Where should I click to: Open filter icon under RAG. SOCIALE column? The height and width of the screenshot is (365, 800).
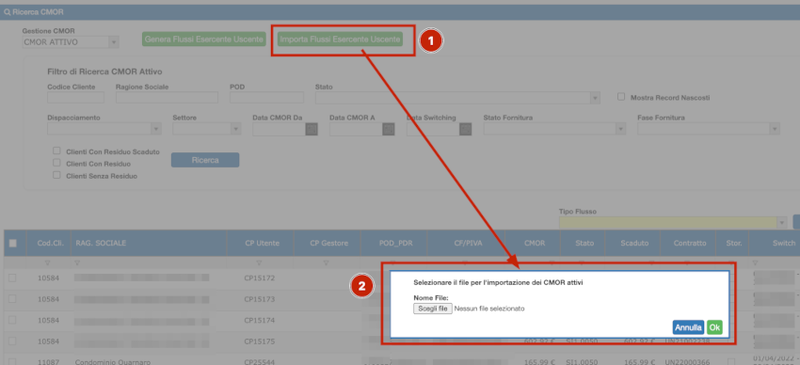(x=78, y=263)
